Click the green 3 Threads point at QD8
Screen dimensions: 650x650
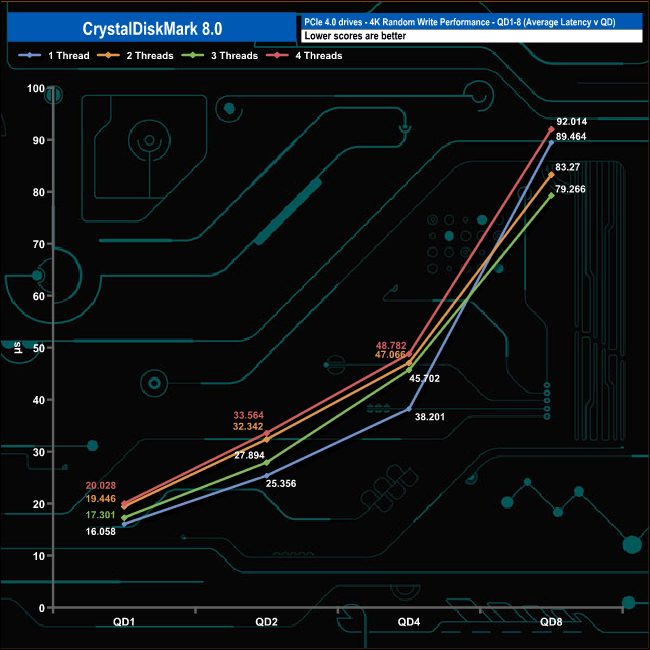pos(551,195)
